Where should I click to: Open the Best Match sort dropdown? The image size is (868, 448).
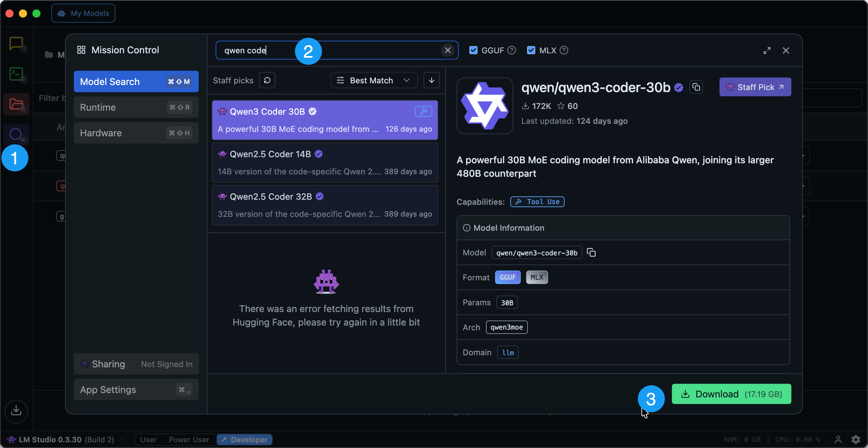[x=374, y=80]
